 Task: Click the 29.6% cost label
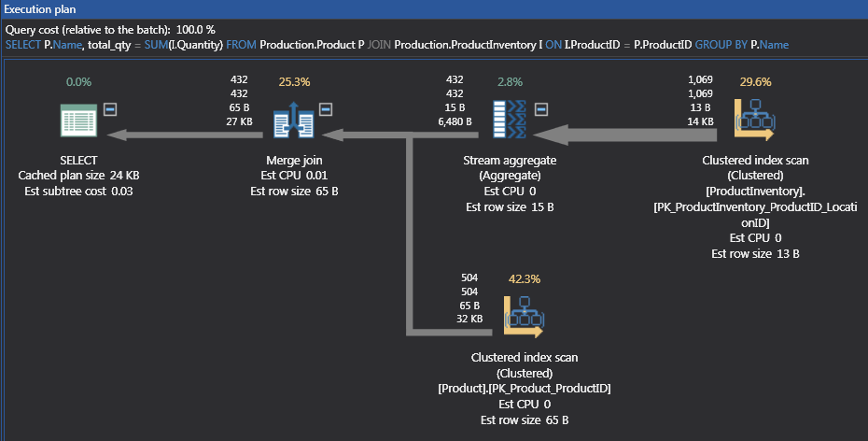tap(756, 82)
